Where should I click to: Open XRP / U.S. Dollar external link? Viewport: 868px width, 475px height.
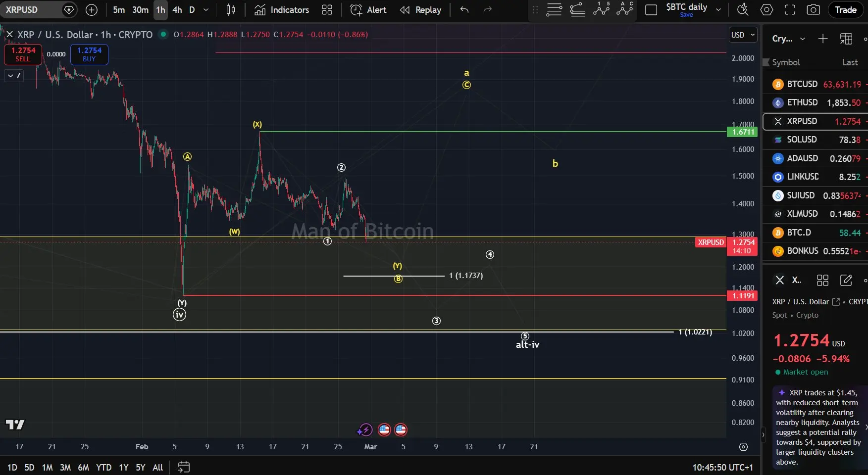click(836, 302)
